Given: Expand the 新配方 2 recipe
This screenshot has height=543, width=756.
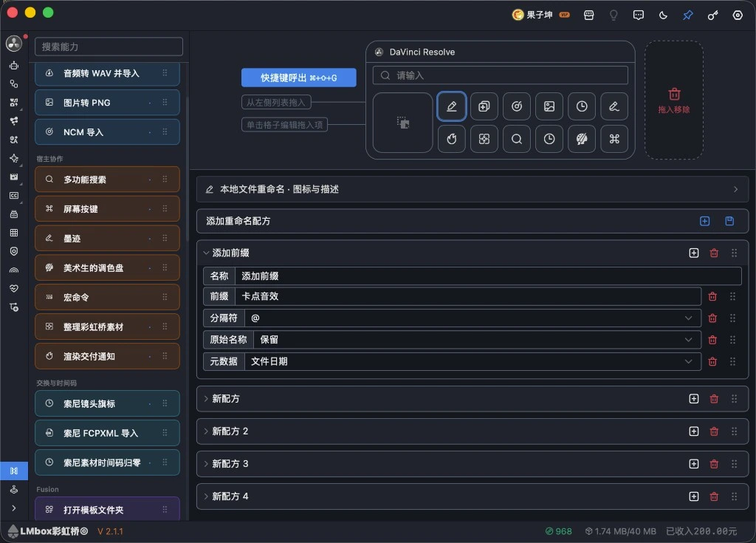Looking at the screenshot, I should (x=206, y=431).
